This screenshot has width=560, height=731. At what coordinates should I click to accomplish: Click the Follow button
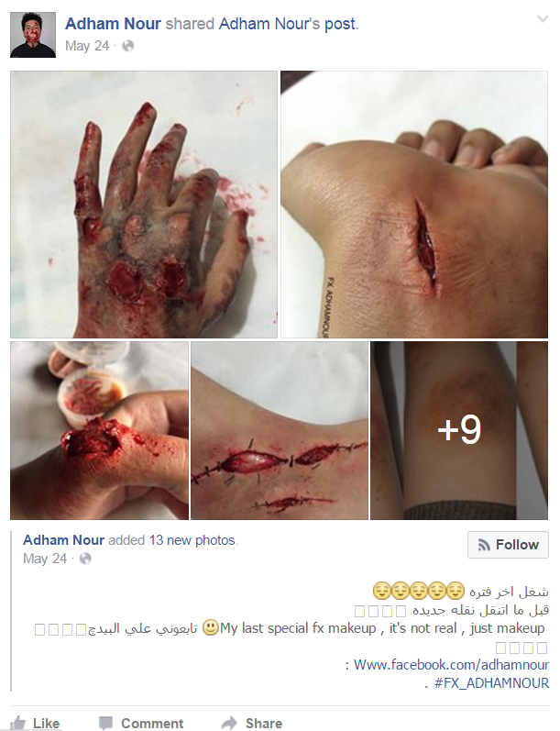pos(508,545)
